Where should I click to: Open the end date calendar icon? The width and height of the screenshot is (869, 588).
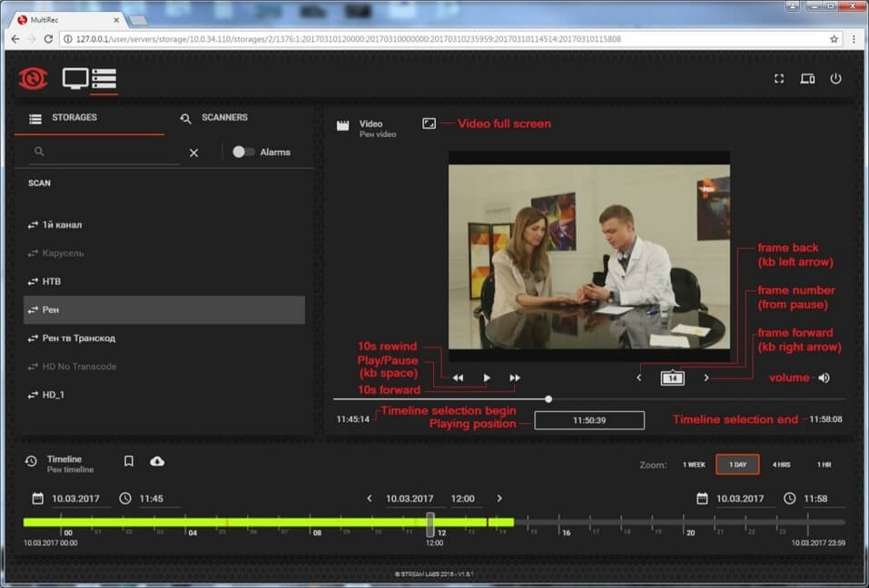(x=702, y=498)
